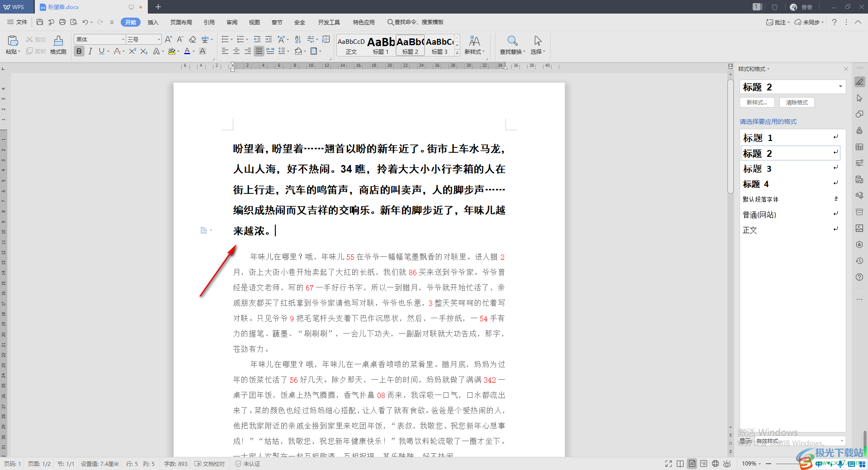Click the Sort icon

tap(297, 39)
